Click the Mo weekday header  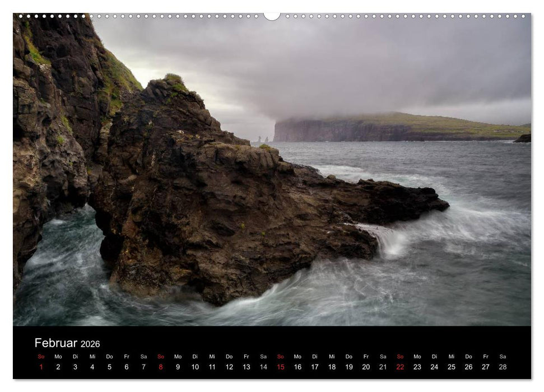click(x=58, y=356)
